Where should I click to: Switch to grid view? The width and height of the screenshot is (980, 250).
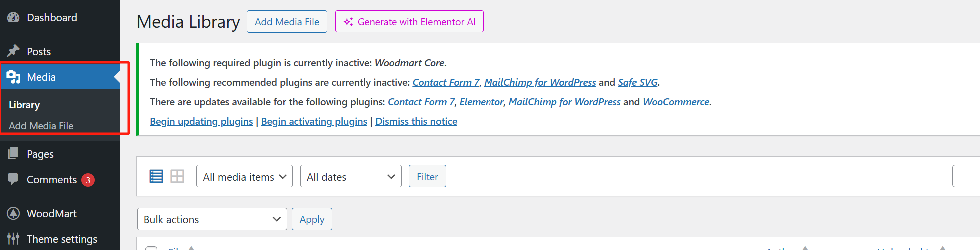click(x=177, y=176)
